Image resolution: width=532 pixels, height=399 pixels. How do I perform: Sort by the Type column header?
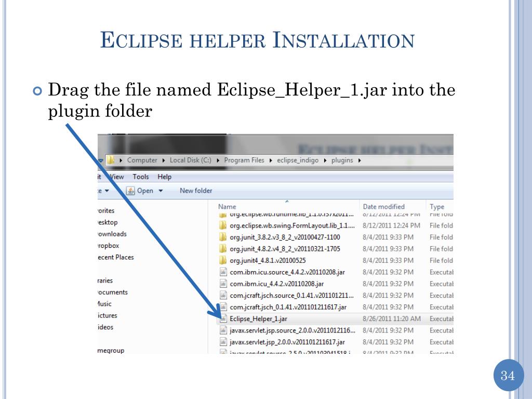tap(436, 207)
